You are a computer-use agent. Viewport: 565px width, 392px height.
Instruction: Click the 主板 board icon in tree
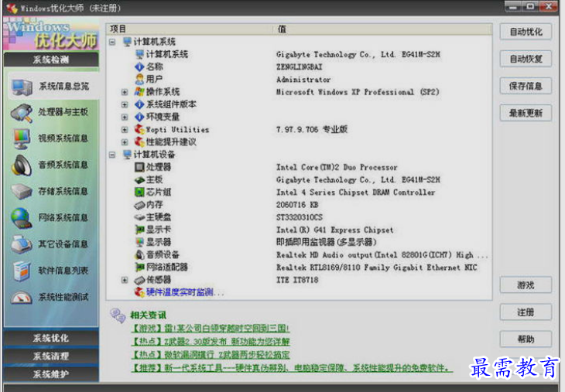139,179
